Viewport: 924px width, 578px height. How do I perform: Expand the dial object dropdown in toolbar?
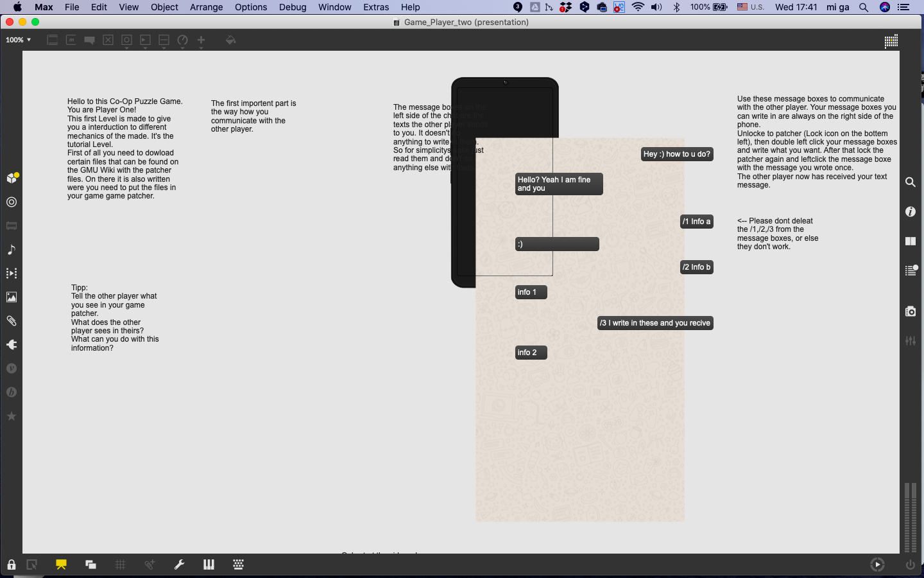[182, 48]
